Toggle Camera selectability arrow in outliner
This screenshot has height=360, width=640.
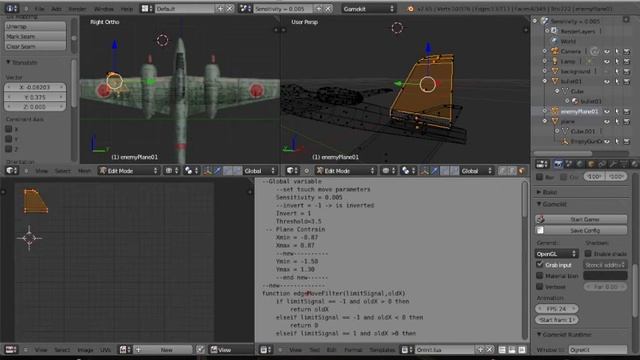(x=617, y=51)
